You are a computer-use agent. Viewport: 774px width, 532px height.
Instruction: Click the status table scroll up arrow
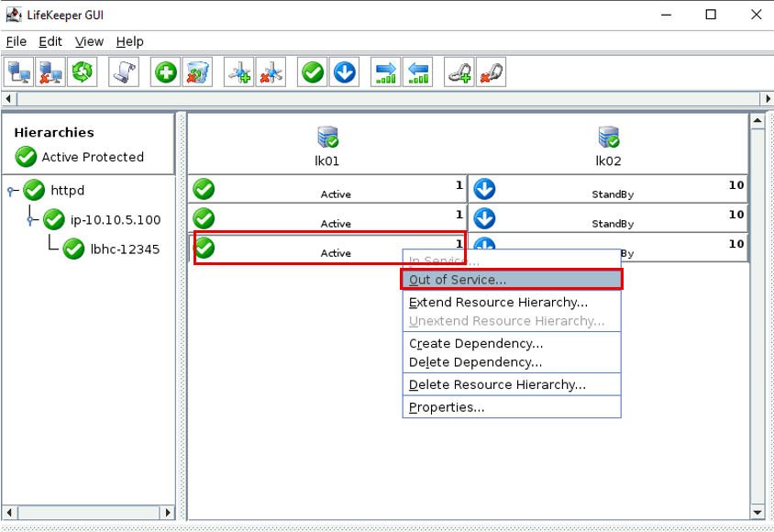757,121
